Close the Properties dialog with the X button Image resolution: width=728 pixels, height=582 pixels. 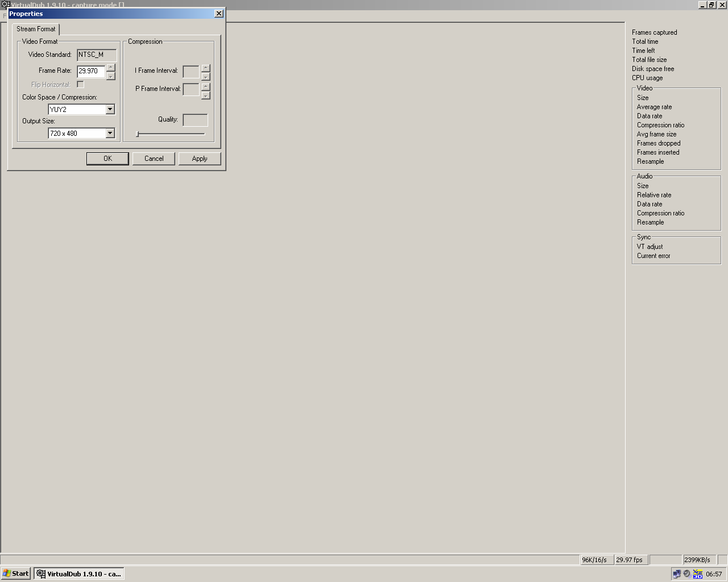coord(219,14)
